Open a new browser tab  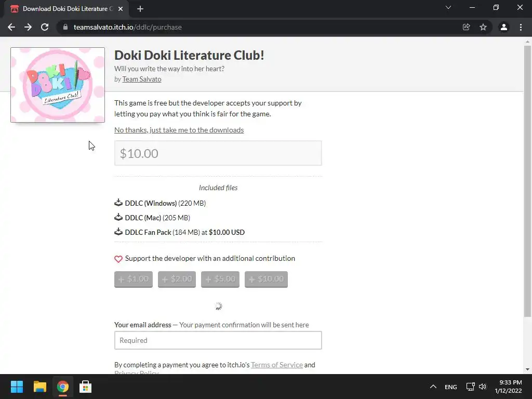click(x=140, y=9)
